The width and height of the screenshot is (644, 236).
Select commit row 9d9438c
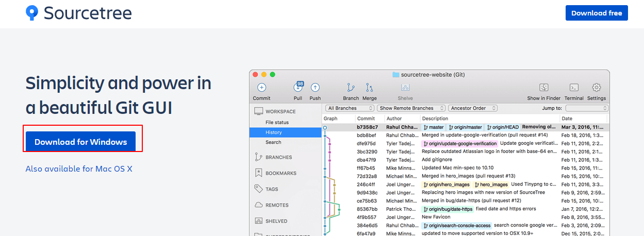point(466,192)
